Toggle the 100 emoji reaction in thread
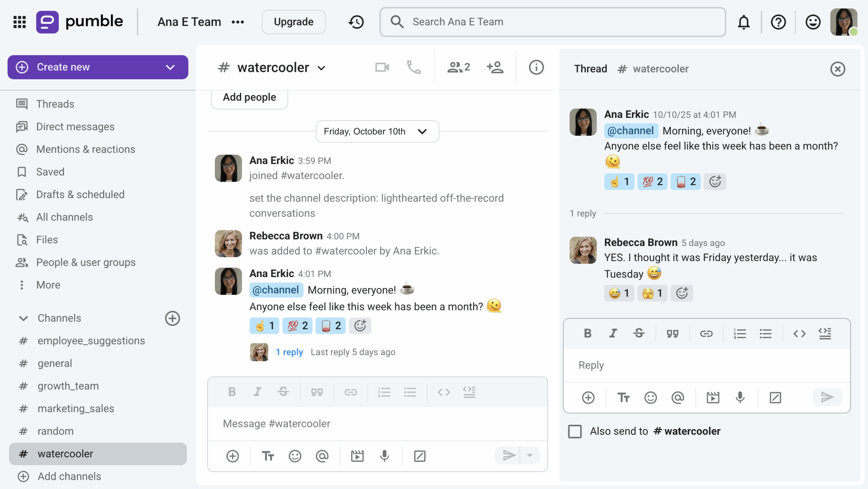This screenshot has height=489, width=868. point(652,181)
